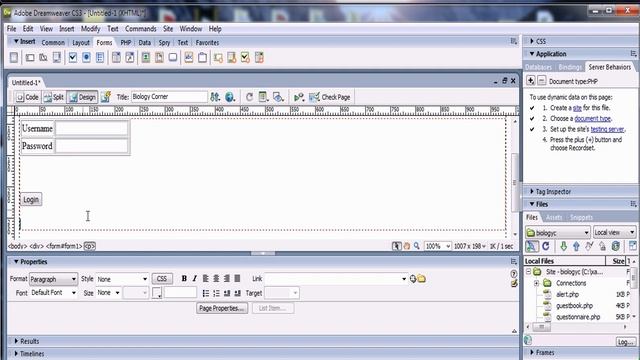The height and width of the screenshot is (360, 640).
Task: Switch to the Bindings tab
Action: (x=570, y=67)
